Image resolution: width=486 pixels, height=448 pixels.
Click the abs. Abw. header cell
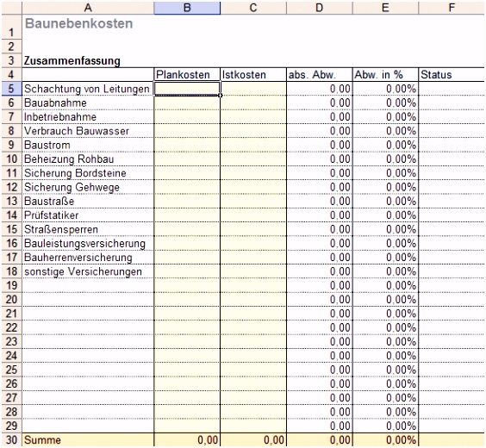319,75
